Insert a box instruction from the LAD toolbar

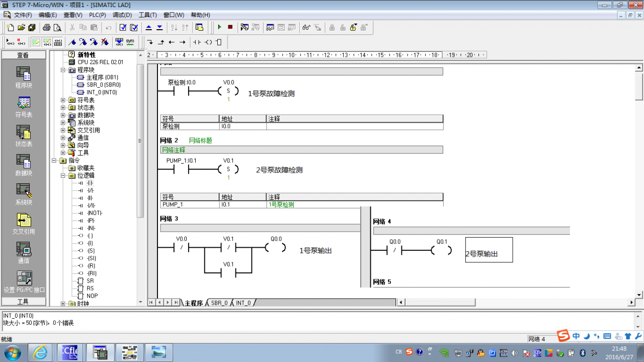coord(219,42)
